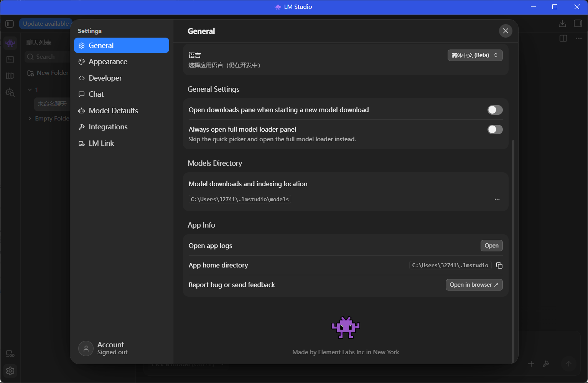Open the General settings tab
588x383 pixels.
tap(122, 45)
